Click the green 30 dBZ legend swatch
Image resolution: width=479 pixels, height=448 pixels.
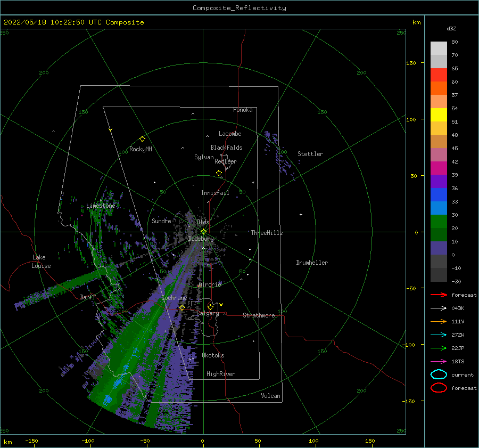(x=439, y=222)
